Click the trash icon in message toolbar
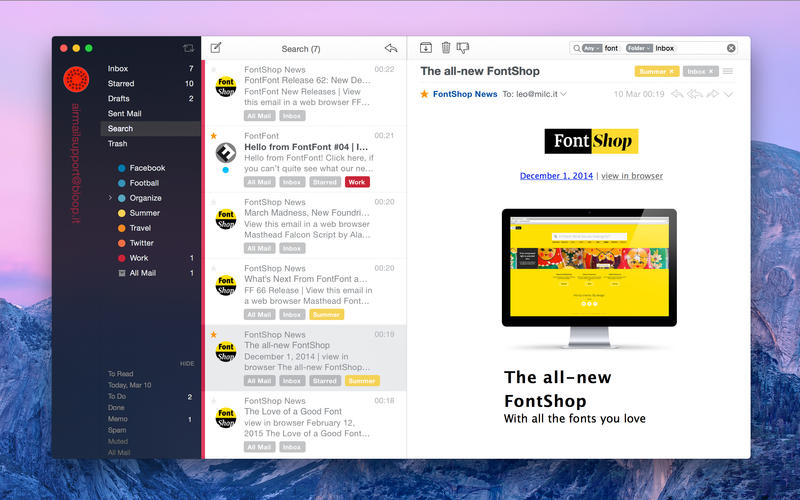 click(446, 48)
